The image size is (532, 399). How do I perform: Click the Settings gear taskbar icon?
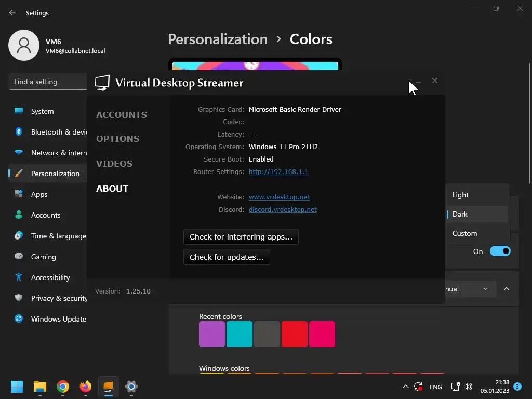[x=131, y=387]
